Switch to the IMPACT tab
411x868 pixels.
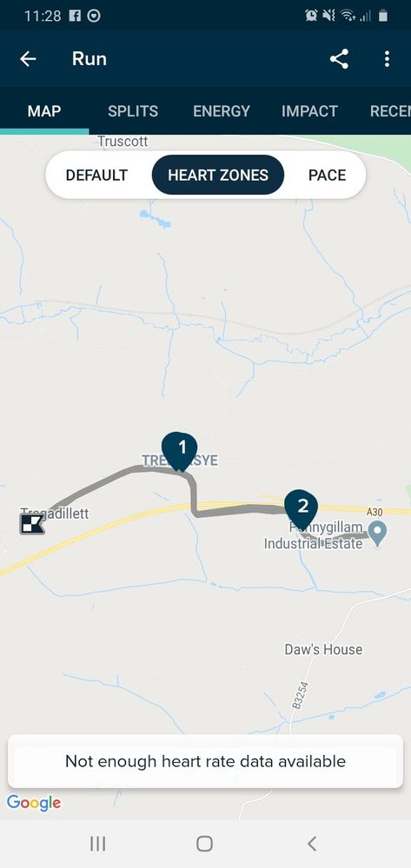coord(309,110)
